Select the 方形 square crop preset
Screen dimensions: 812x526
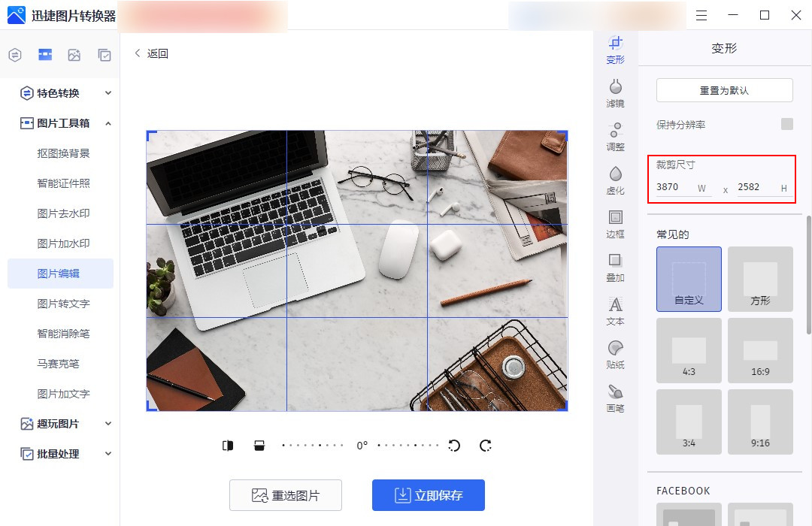pos(759,279)
